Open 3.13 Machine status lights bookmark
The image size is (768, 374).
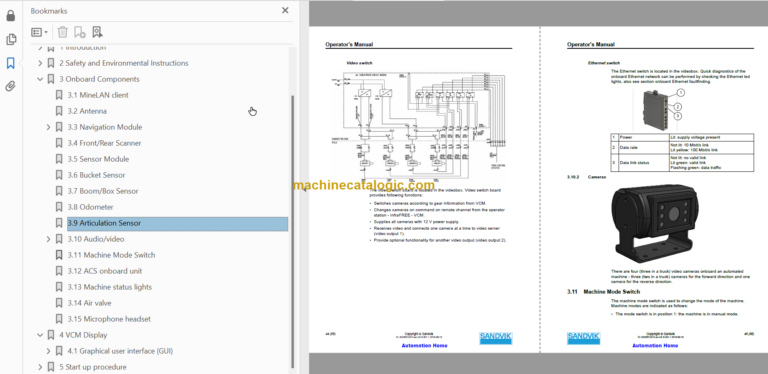click(x=109, y=287)
